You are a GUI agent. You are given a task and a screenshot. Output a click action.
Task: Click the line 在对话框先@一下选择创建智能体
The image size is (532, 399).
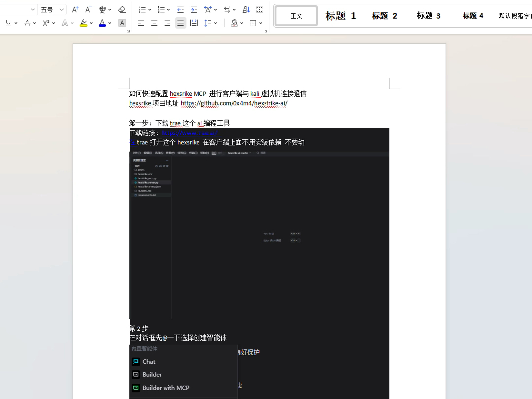(x=178, y=338)
